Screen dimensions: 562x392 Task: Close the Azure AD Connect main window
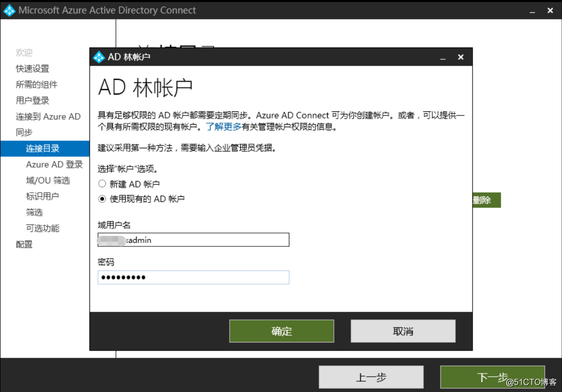[550, 10]
